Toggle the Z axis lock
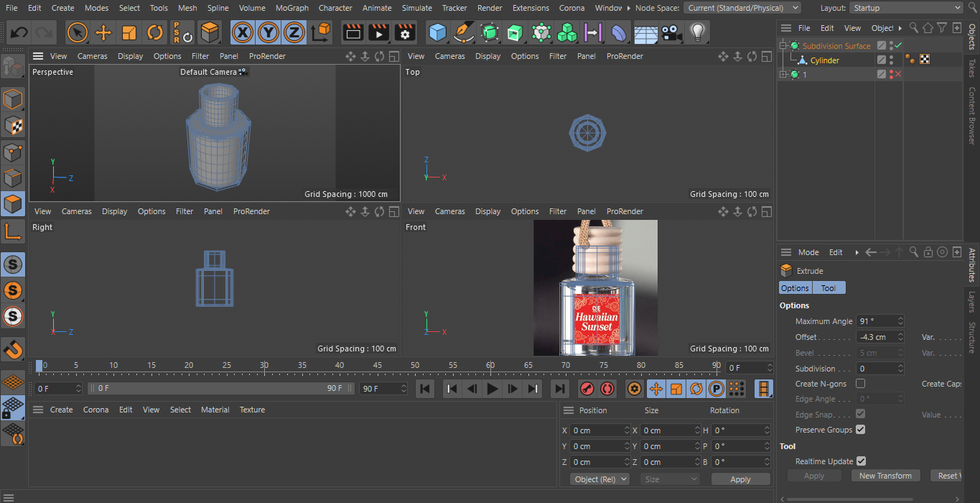This screenshot has width=980, height=503. click(294, 32)
